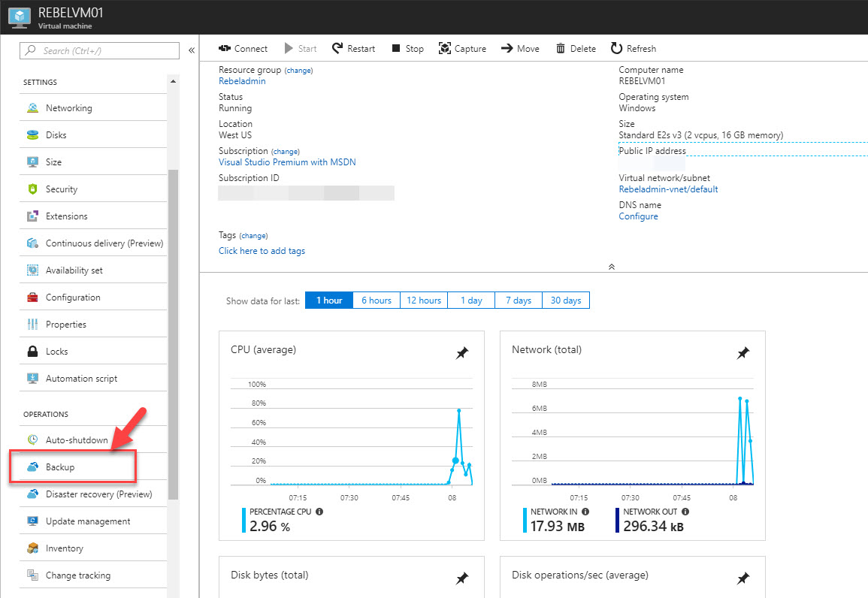Select the 7 days time range
The width and height of the screenshot is (868, 598).
(519, 301)
